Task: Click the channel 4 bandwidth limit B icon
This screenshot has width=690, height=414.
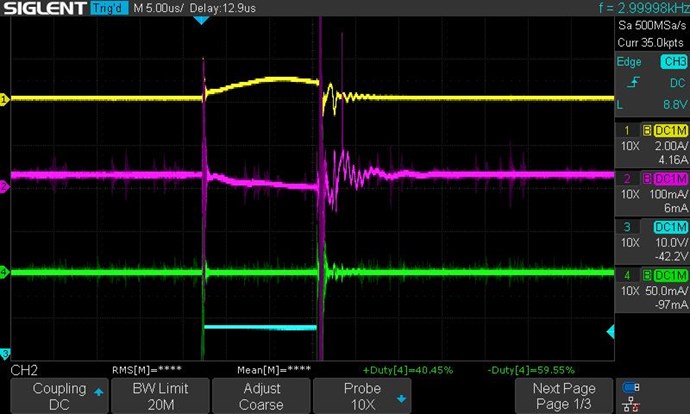Action: pyautogui.click(x=646, y=276)
